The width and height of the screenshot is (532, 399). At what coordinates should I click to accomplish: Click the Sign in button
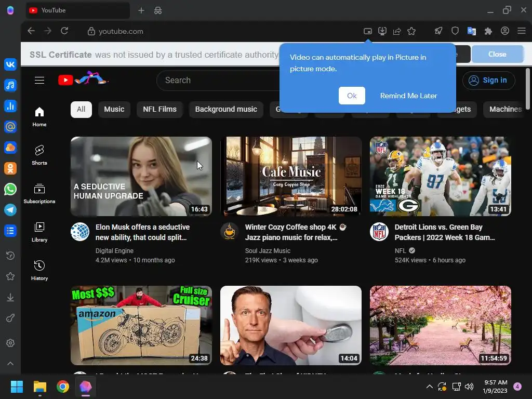coord(488,81)
